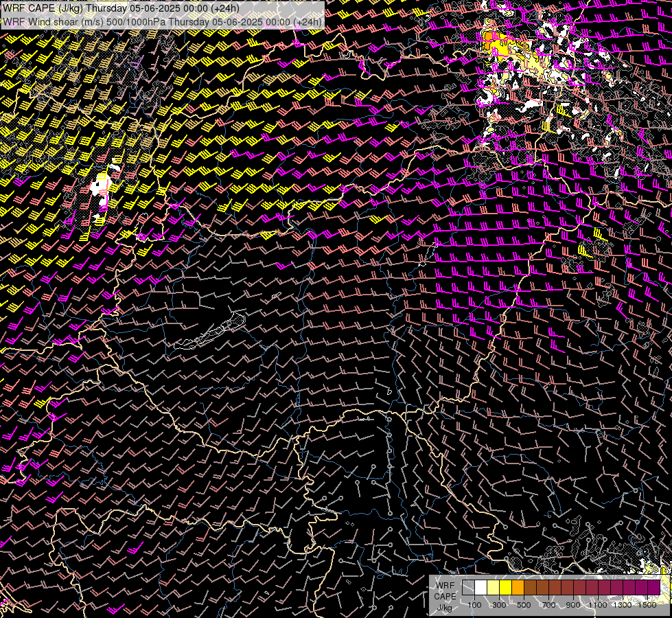The image size is (672, 618).
Task: Click the legend value label 1100
Action: [598, 605]
